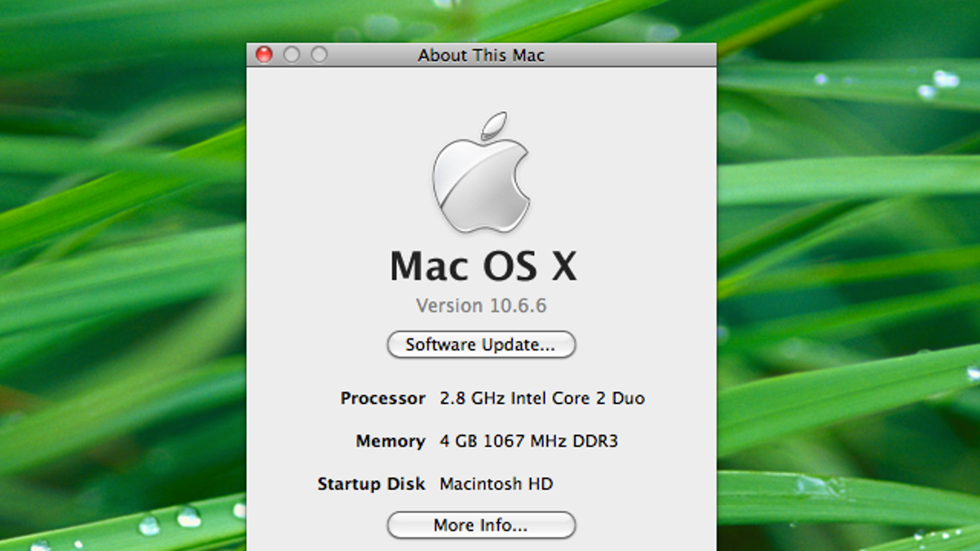Viewport: 980px width, 551px height.
Task: Open Software Update from About This Mac
Action: point(481,345)
